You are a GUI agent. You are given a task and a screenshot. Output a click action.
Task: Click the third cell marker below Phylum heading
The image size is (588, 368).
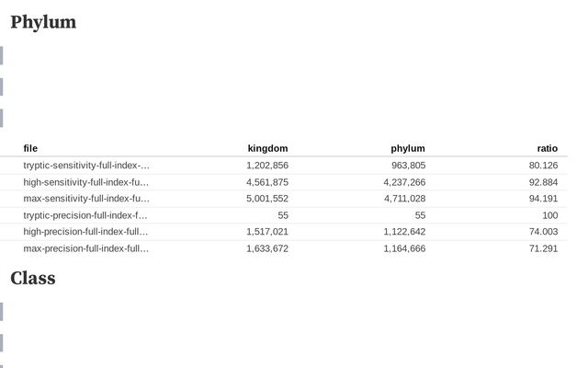(x=2, y=118)
